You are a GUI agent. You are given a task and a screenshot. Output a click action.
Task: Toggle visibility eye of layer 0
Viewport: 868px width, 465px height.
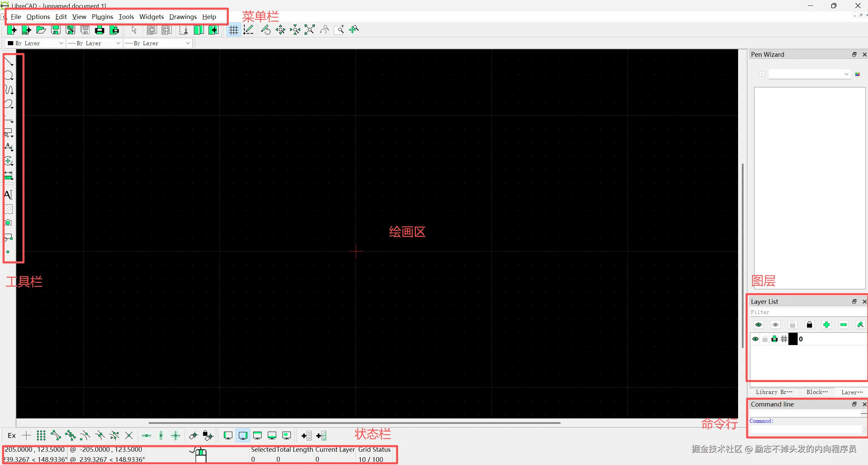(755, 339)
